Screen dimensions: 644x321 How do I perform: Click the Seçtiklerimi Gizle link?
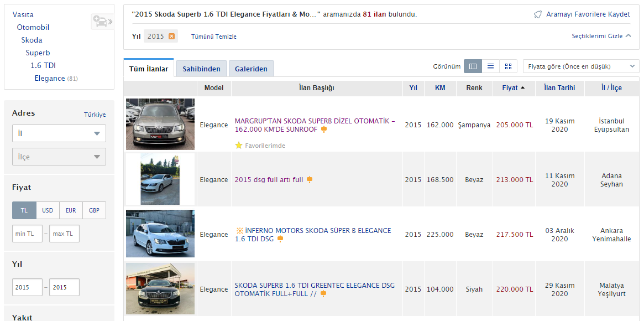click(597, 36)
